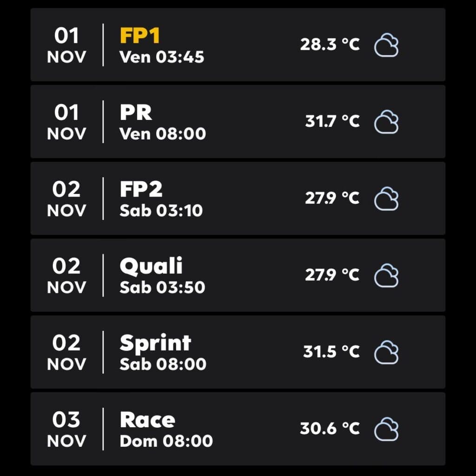Viewport: 476px width, 476px height.
Task: Click the Ven 03:45 time text
Action: click(162, 57)
